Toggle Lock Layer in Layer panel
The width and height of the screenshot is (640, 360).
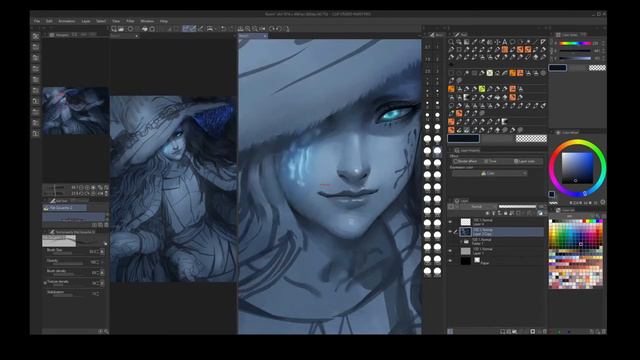505,213
